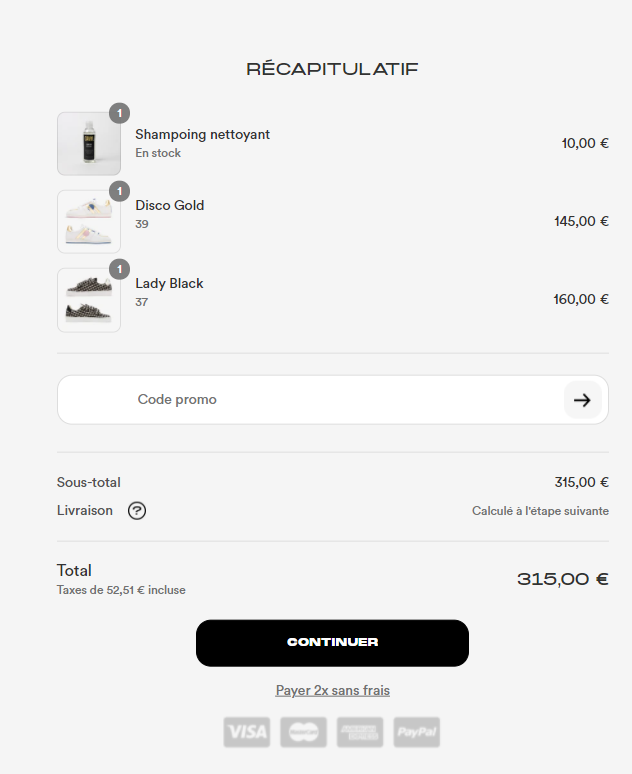Focus the Code promo input field

pos(311,400)
